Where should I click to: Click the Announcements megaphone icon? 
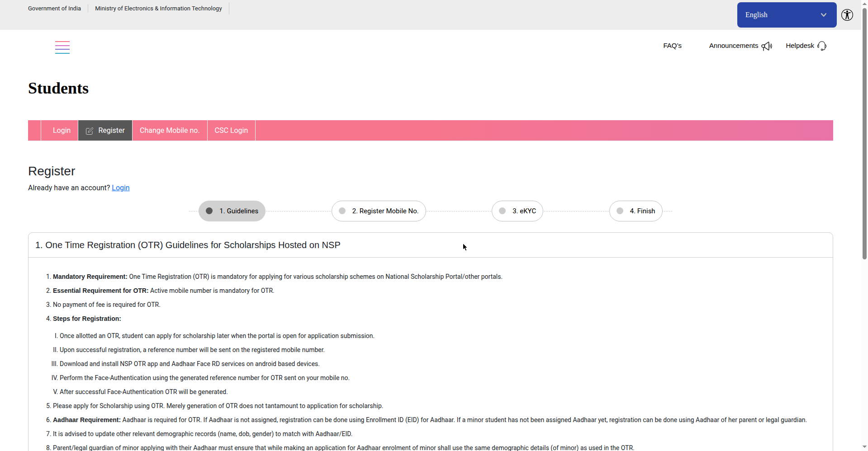767,46
